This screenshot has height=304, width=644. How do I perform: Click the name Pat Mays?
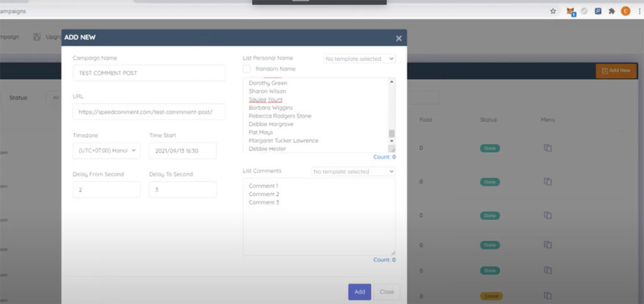261,132
